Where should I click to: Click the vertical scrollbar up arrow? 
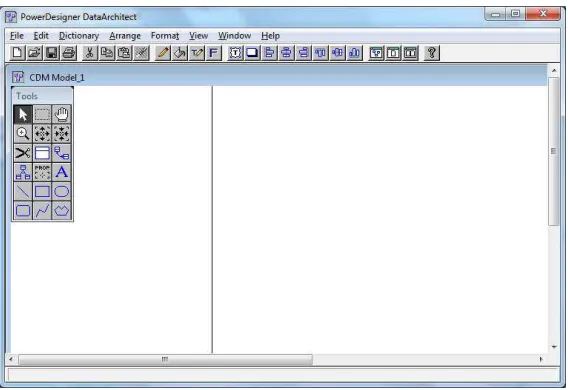point(554,70)
